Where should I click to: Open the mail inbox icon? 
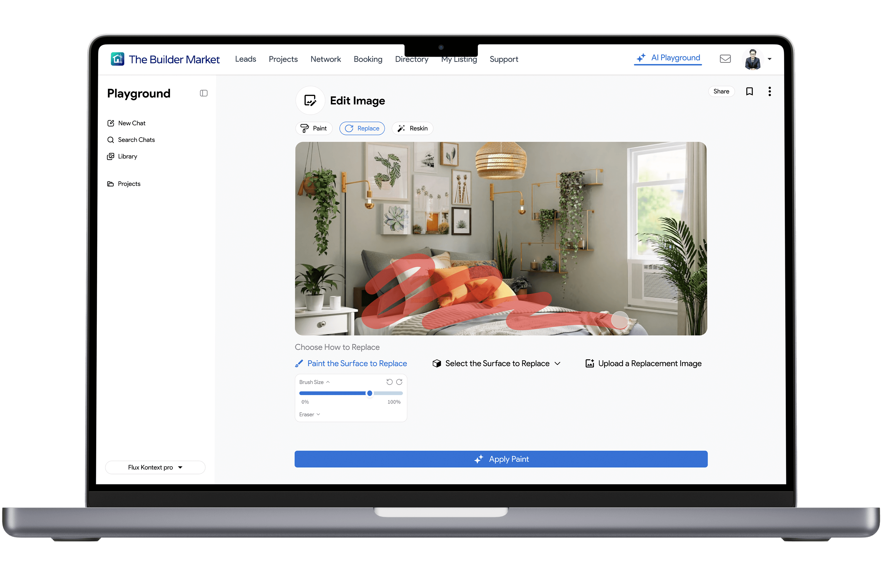725,59
